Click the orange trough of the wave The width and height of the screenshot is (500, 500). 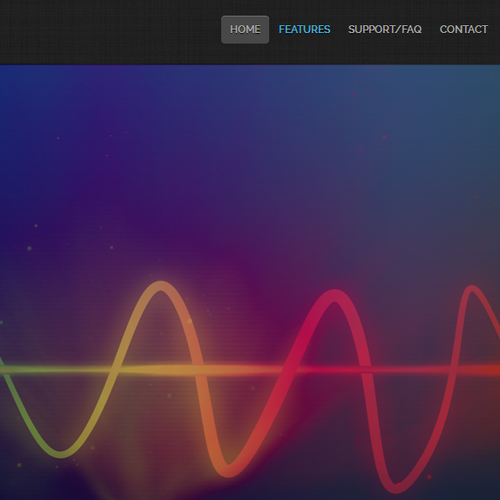point(229,471)
